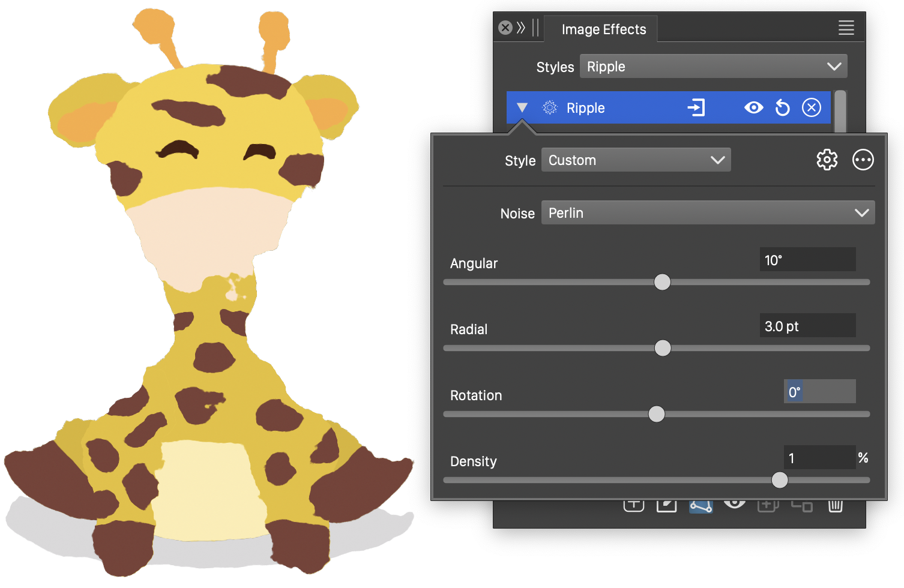Click the Angular slider handle

[662, 282]
